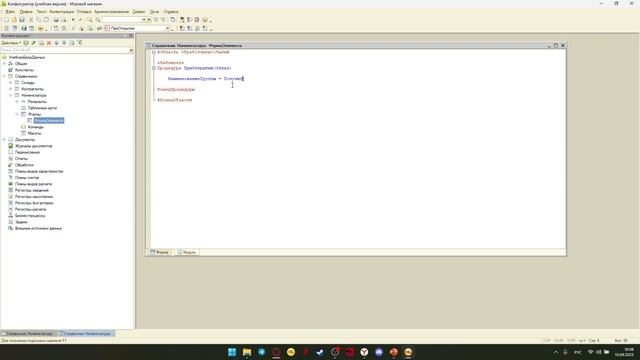Select Планы счетов tree item
640x360 pixels.
point(27,178)
